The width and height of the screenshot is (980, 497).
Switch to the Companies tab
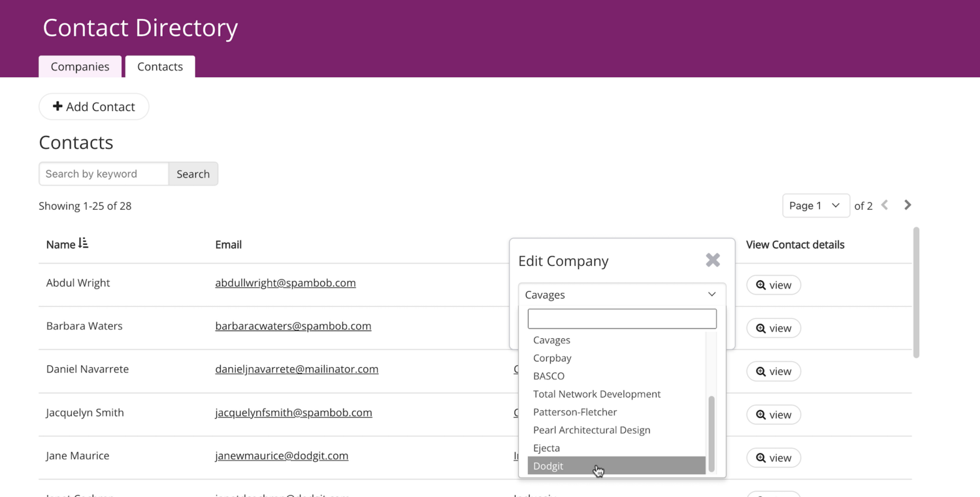click(80, 67)
